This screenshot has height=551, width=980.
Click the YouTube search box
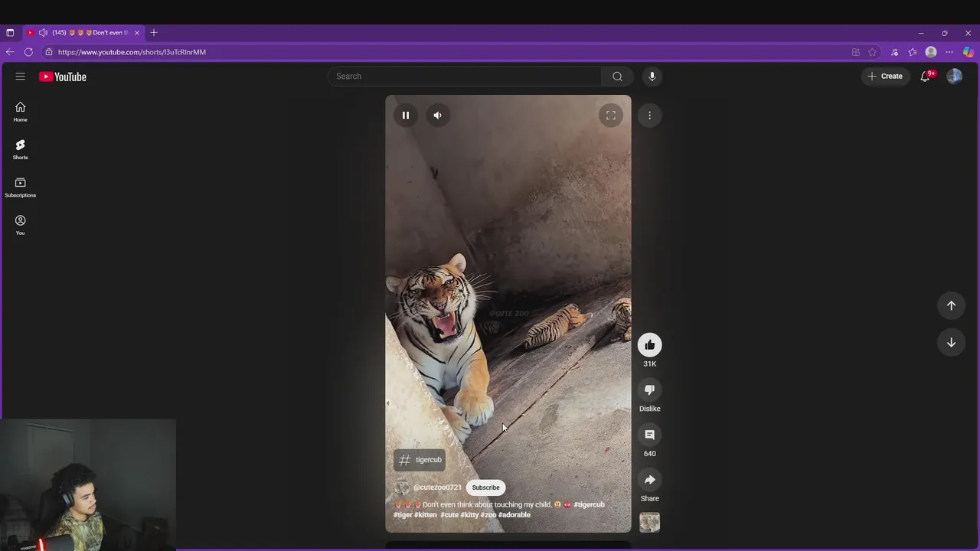click(x=465, y=77)
